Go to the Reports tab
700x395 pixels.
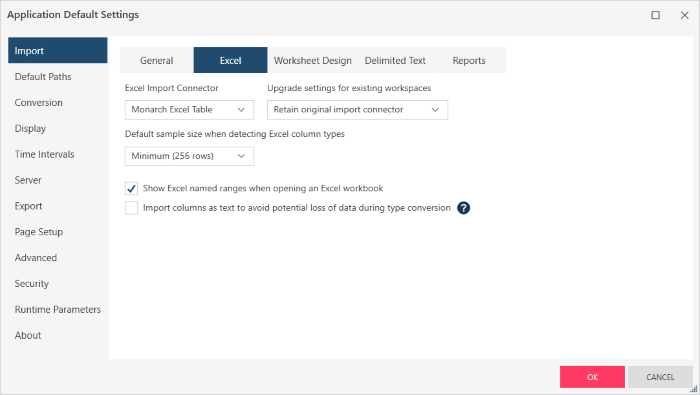coord(469,60)
